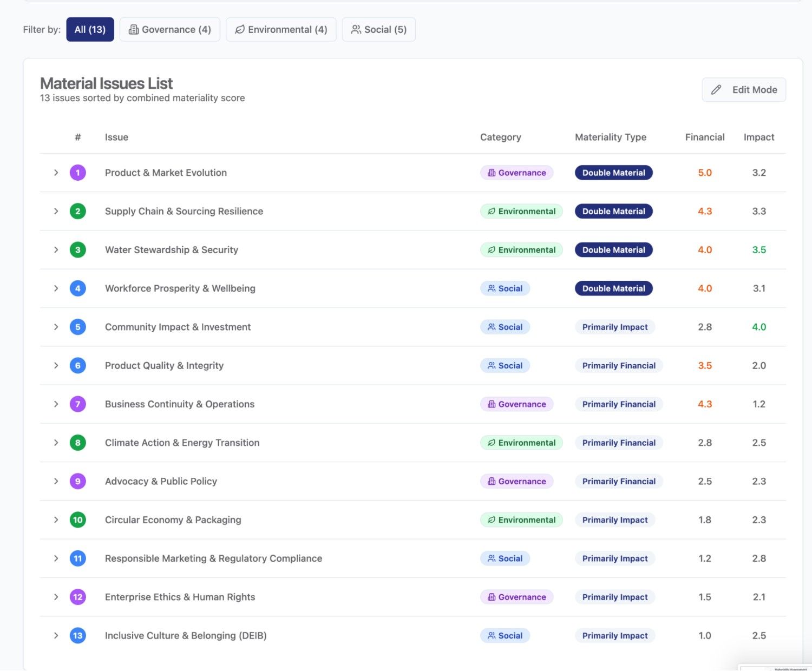Expand Water Stewardship & Security row
Screen dimensions: 812x671
(x=56, y=249)
